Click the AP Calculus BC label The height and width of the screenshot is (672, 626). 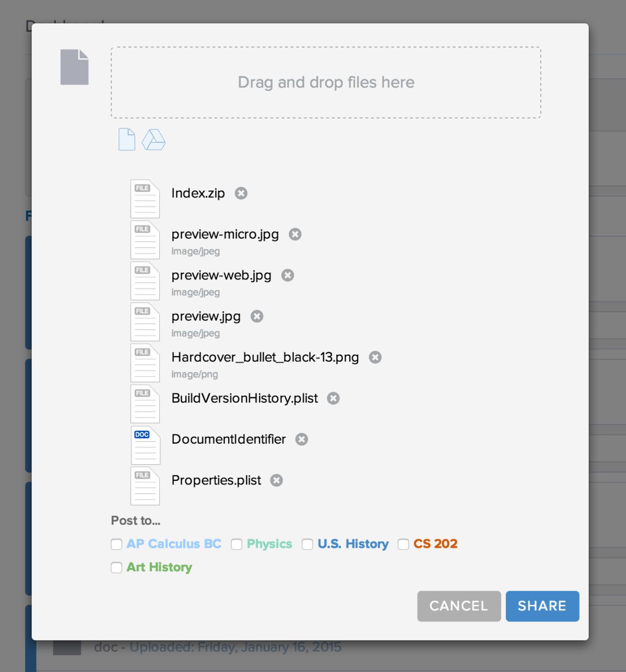coord(174,544)
